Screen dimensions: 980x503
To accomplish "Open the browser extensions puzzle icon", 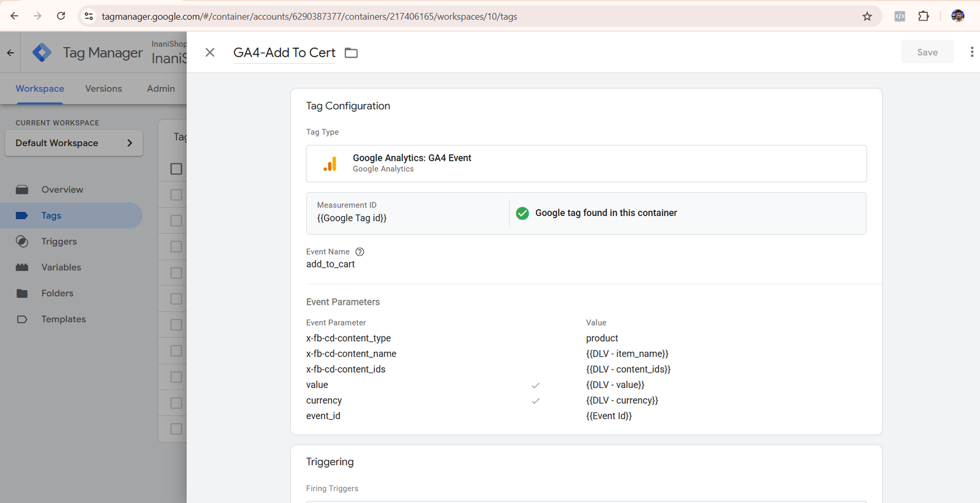I will pos(924,17).
